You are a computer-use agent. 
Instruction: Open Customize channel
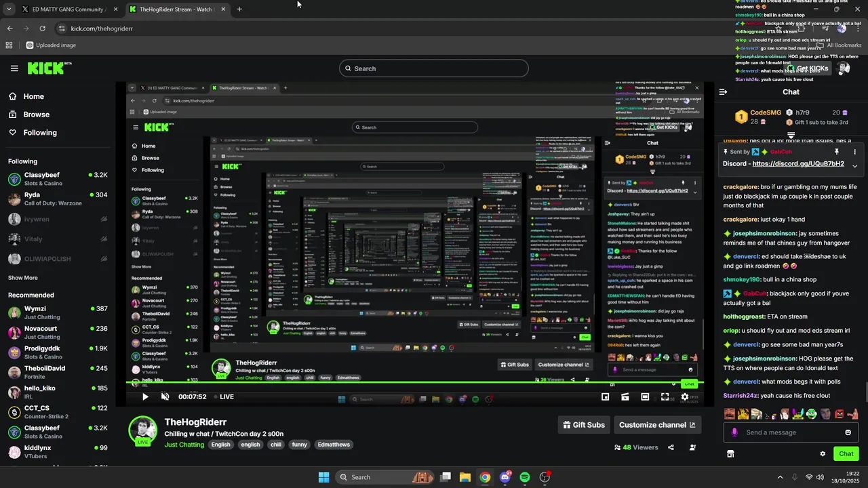click(x=657, y=425)
